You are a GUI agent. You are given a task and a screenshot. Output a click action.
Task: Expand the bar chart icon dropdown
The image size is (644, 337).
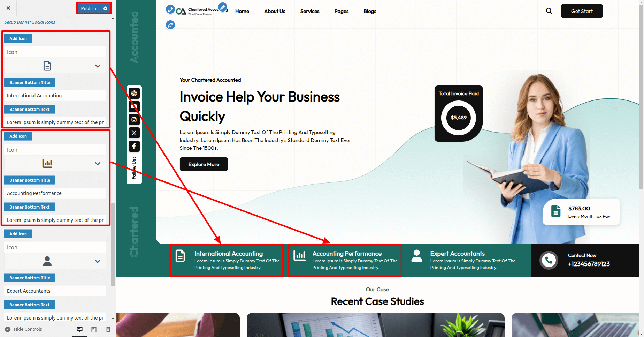98,164
